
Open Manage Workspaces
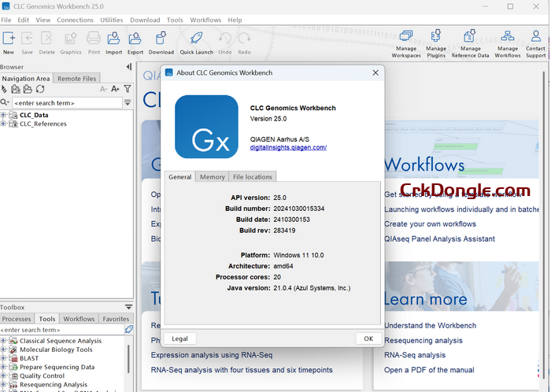tap(406, 44)
